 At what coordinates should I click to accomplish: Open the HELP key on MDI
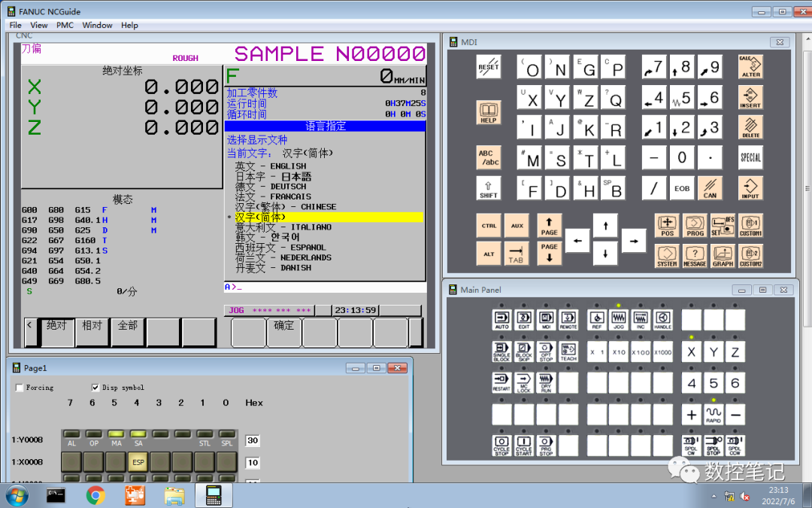(x=489, y=112)
